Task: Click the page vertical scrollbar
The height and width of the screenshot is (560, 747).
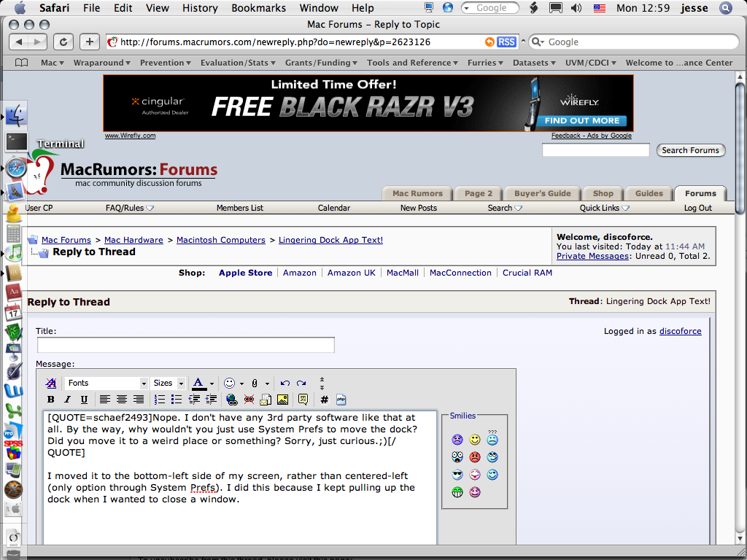Action: tap(740, 149)
